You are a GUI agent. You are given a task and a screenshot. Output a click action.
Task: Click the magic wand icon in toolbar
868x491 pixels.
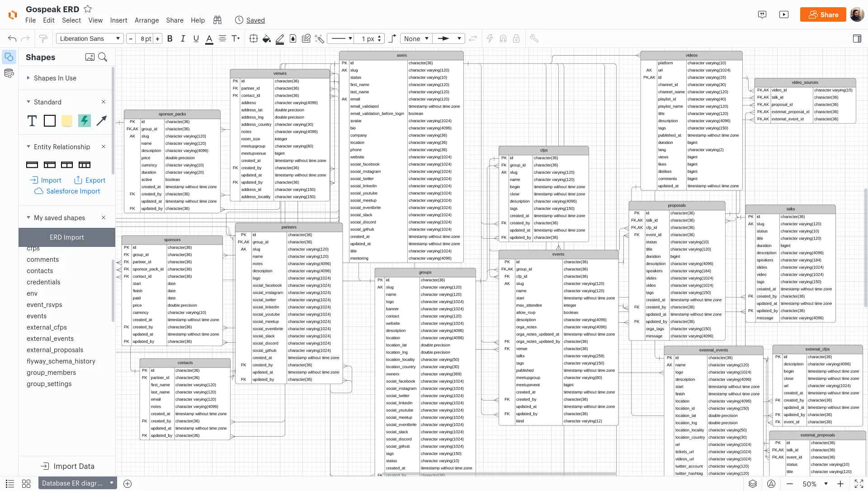click(320, 39)
